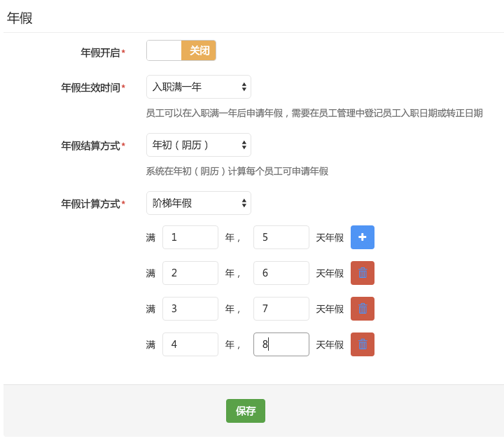Click the 关闭 label on the switch
This screenshot has width=504, height=441.
(x=199, y=50)
